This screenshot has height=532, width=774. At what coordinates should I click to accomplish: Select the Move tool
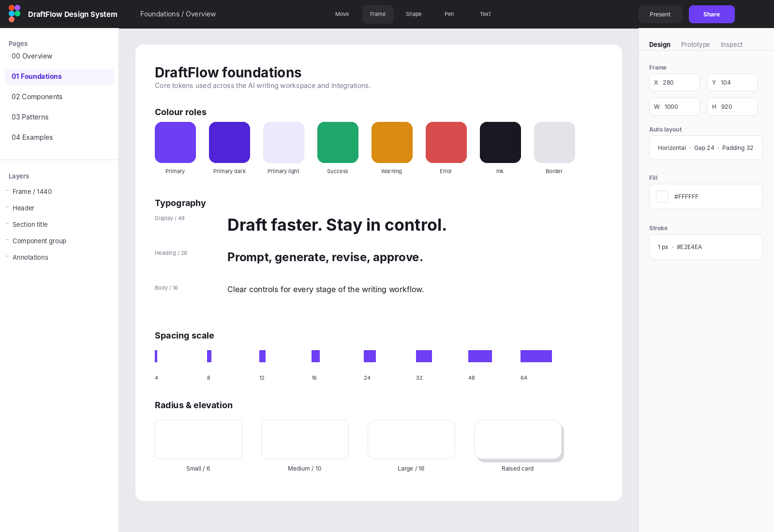pos(342,14)
